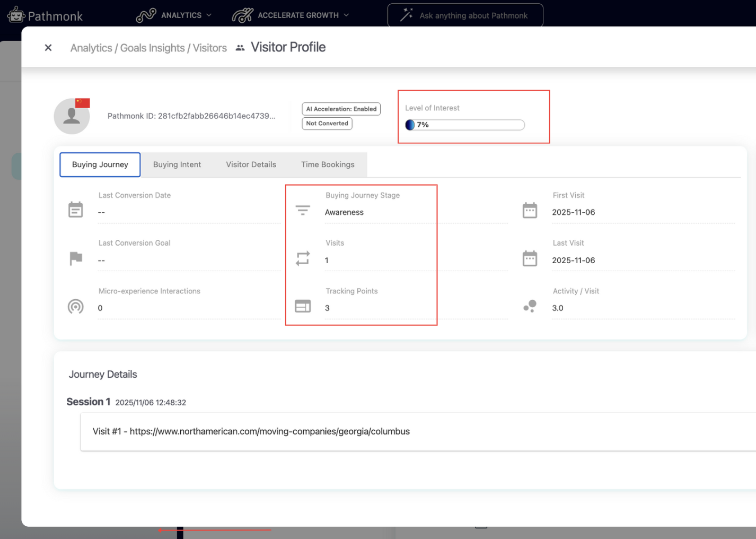Click the Visits repeat arrows icon
The height and width of the screenshot is (539, 756).
pyautogui.click(x=303, y=258)
